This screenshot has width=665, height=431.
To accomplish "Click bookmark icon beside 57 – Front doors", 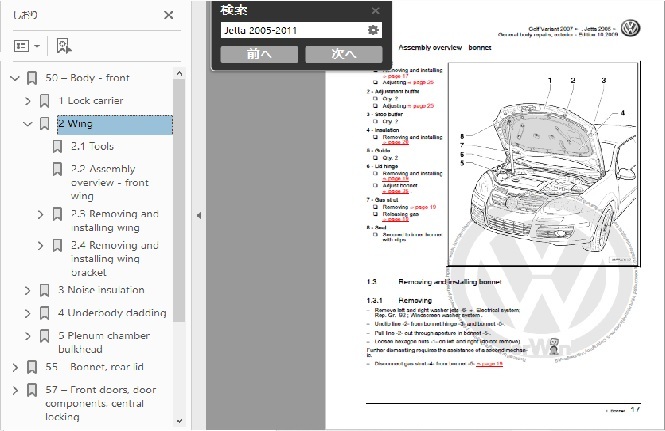I will tap(32, 390).
